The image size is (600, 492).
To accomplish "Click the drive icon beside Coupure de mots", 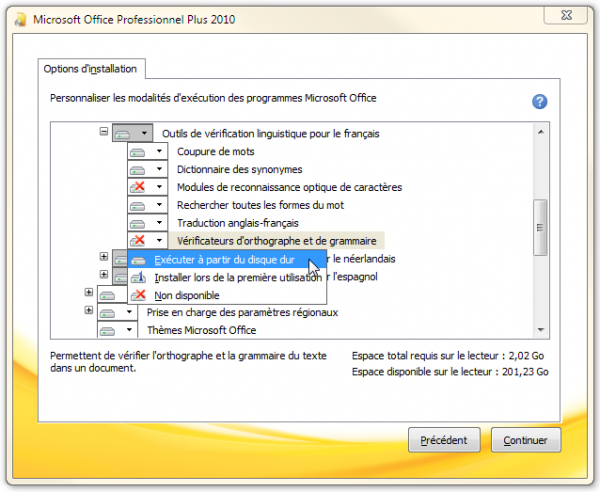I will pyautogui.click(x=137, y=153).
